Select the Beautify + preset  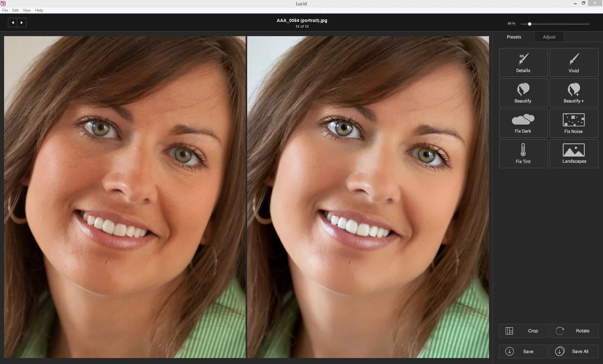click(x=574, y=93)
